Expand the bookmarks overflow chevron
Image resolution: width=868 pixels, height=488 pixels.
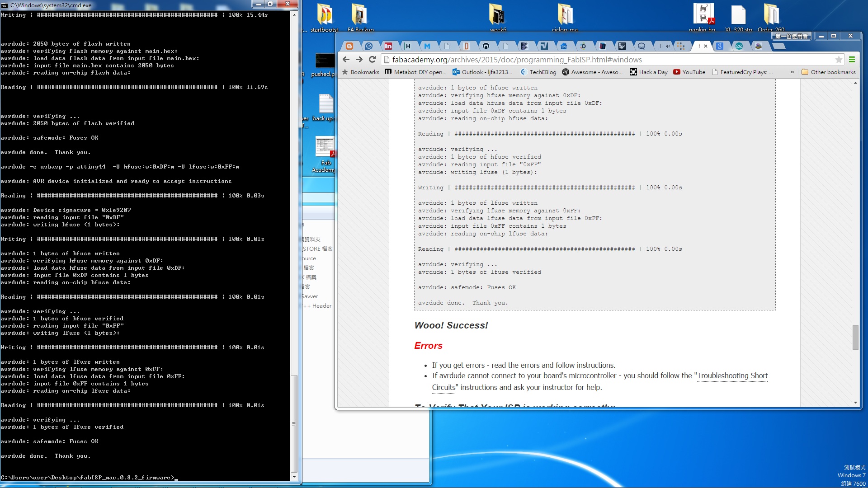click(792, 72)
